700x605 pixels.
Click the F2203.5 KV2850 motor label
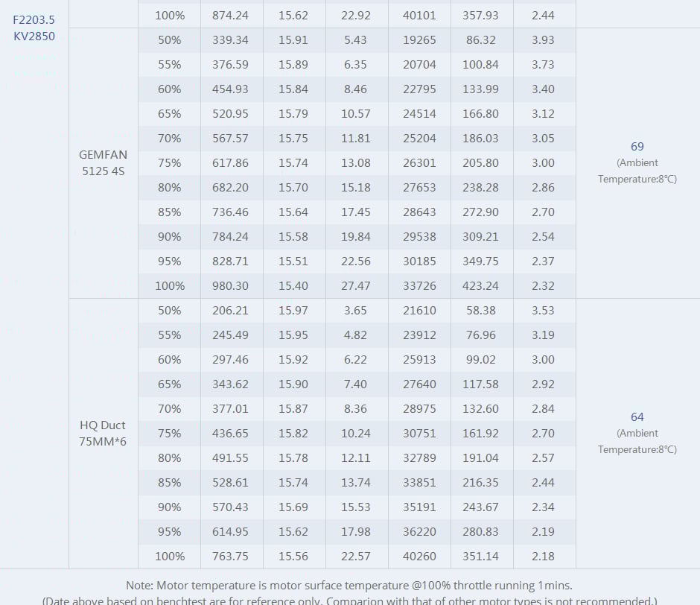click(34, 28)
